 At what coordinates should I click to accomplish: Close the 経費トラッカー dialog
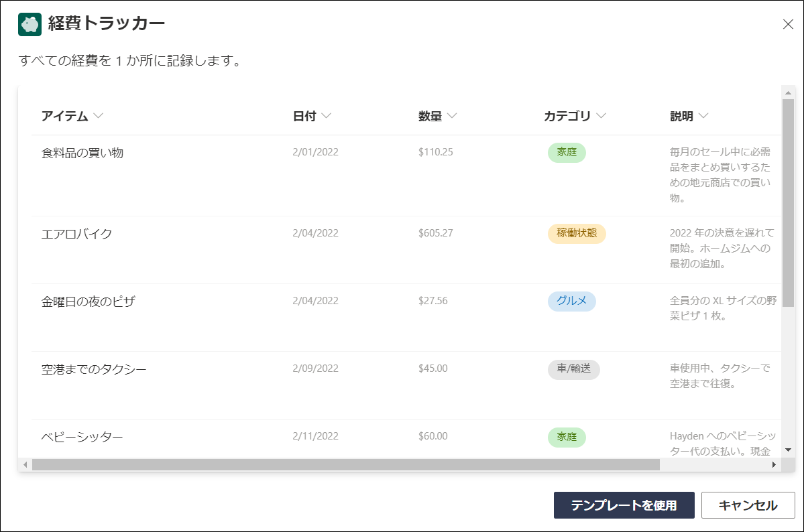[x=788, y=24]
